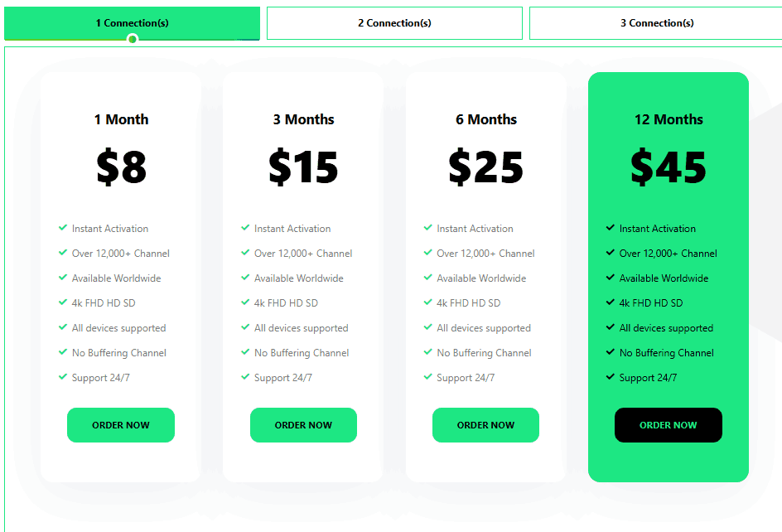Screen dimensions: 782x532
Task: Open the 3 Connection(s) tab
Action: [x=656, y=23]
